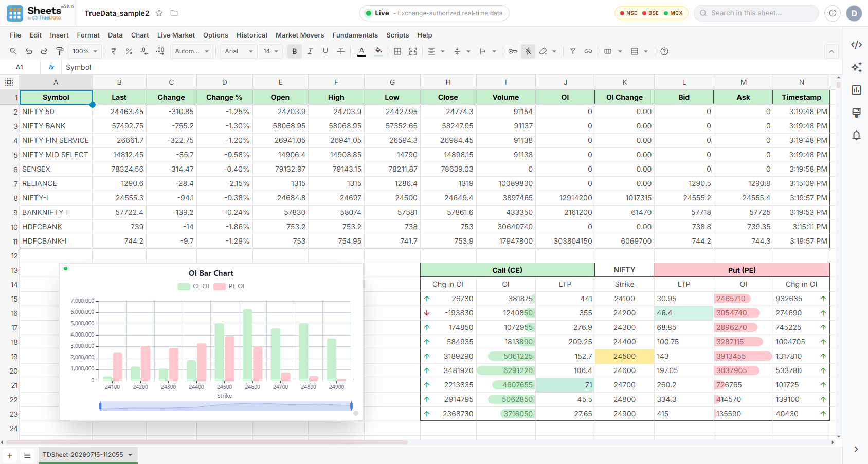
Task: Click the key-shaped toolbar icon
Action: [x=513, y=51]
